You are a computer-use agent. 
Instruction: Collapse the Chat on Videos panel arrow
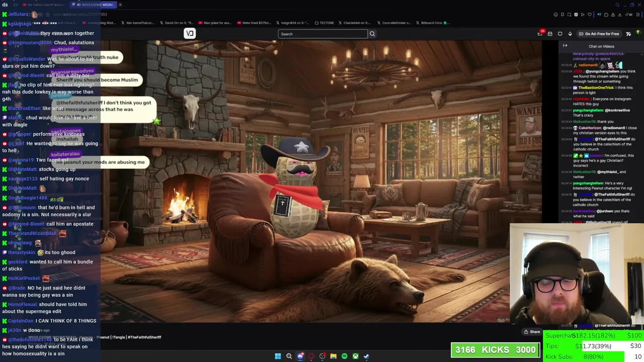(565, 46)
